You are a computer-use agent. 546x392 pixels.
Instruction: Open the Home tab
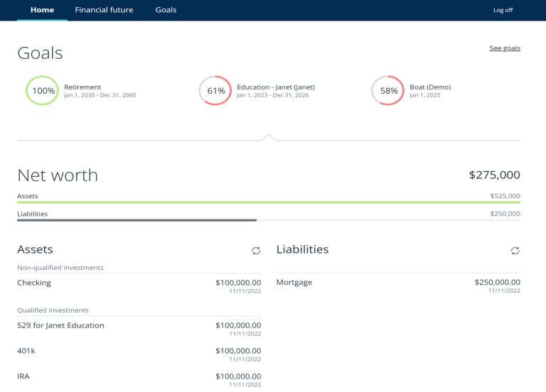(42, 10)
